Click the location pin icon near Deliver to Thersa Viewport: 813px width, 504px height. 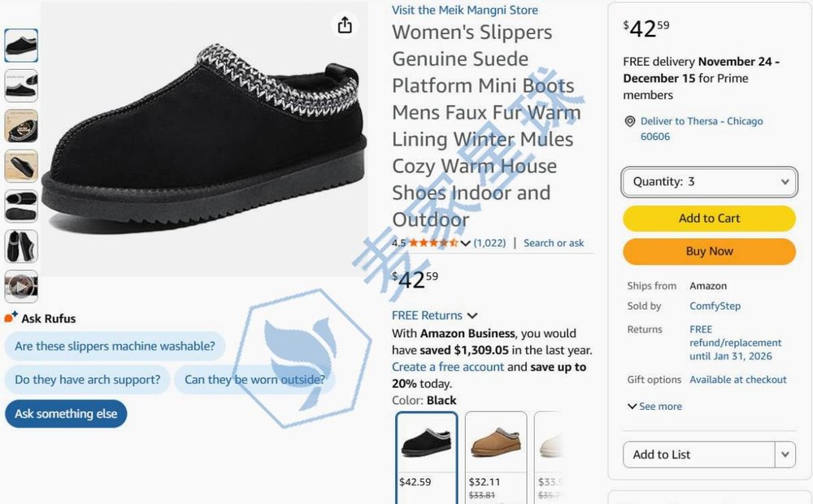pos(630,120)
